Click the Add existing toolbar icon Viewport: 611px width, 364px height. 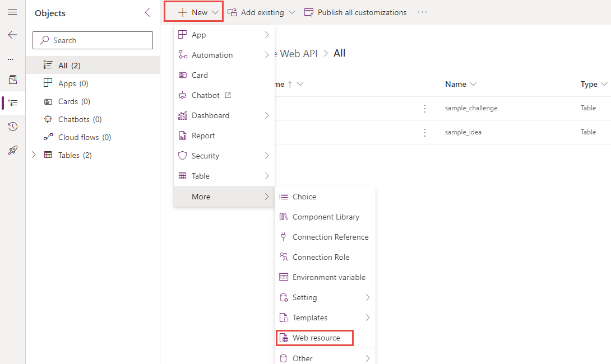[232, 12]
